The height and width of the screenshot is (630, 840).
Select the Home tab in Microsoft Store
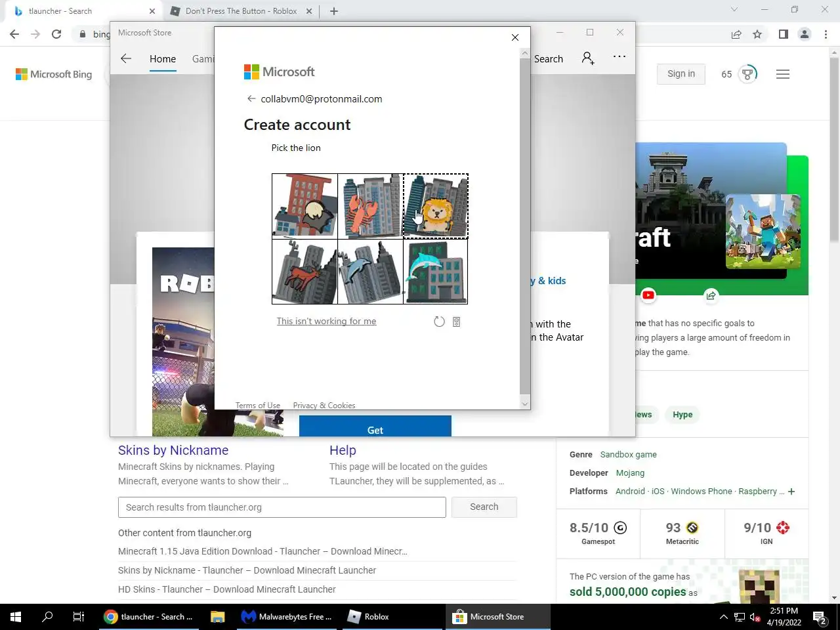pyautogui.click(x=163, y=58)
